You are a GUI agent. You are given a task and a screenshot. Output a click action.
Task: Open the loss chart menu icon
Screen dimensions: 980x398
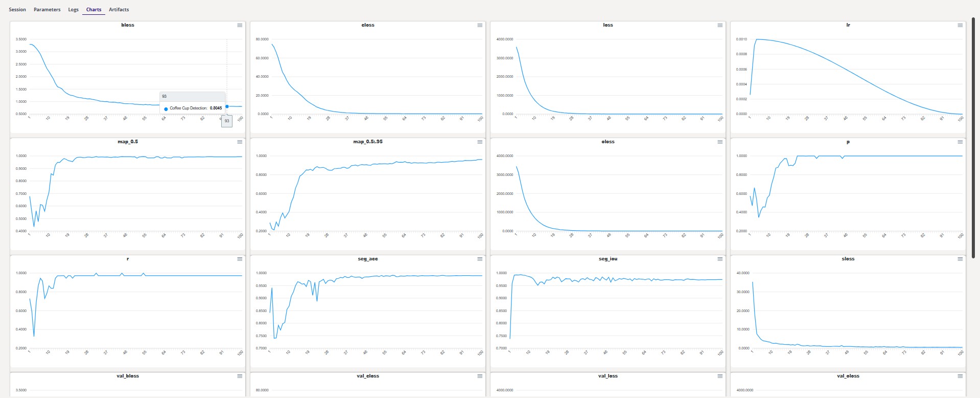[720, 25]
